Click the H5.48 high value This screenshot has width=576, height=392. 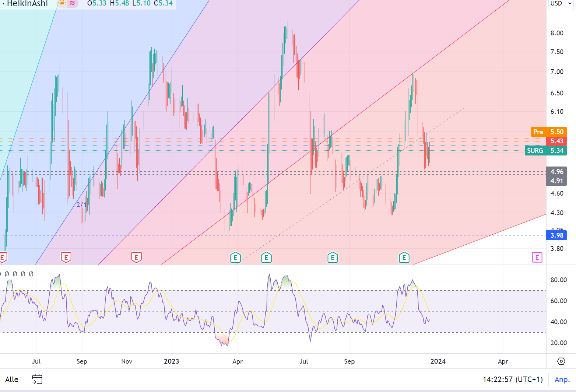[119, 3]
